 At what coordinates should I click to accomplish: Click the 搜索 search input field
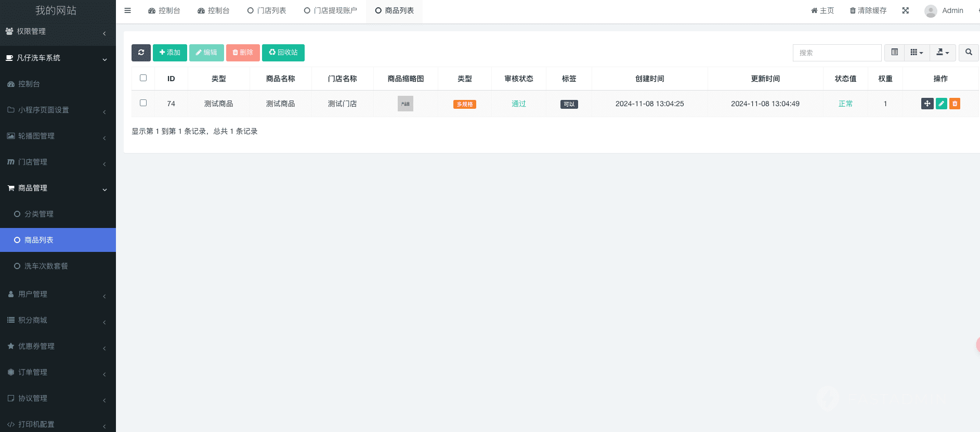coord(837,53)
